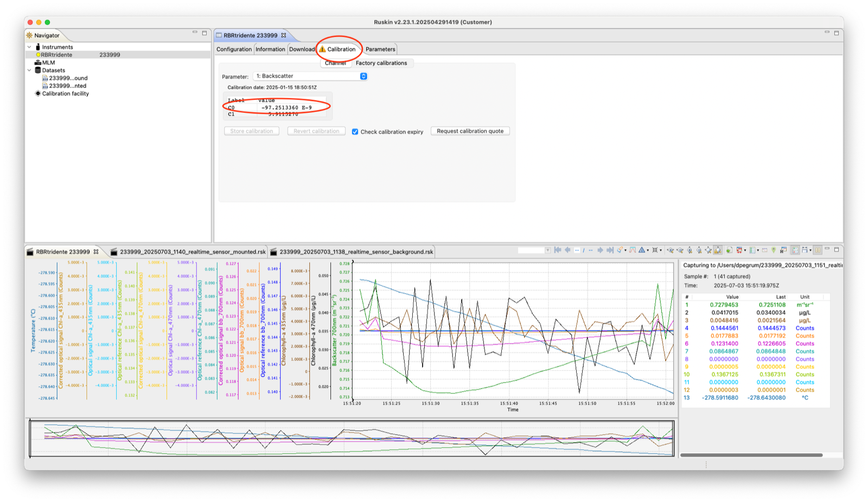
Task: Click the Calibration tab warning triangle icon
Action: [322, 49]
